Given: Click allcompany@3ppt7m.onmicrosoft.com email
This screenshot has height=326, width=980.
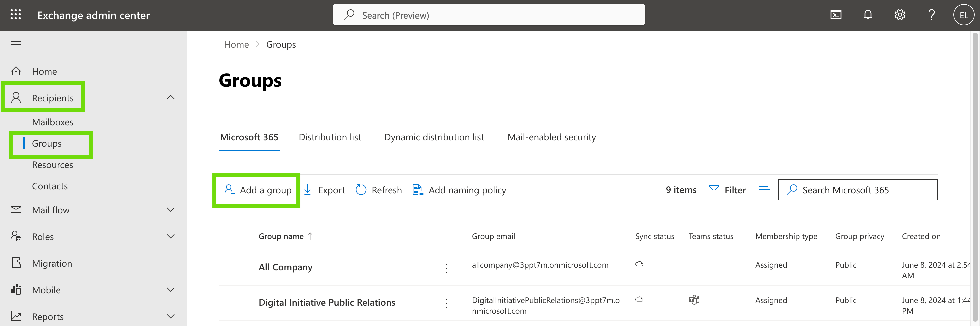Looking at the screenshot, I should [x=540, y=265].
